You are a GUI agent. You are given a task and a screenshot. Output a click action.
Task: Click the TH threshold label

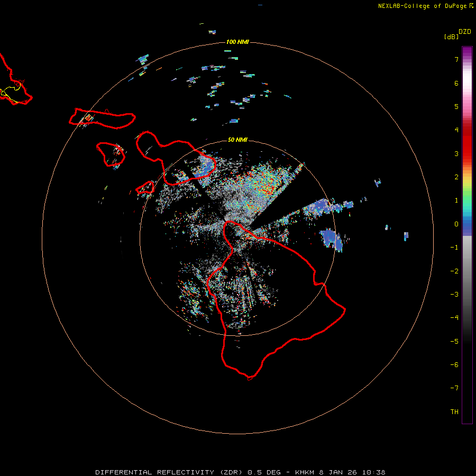(454, 412)
